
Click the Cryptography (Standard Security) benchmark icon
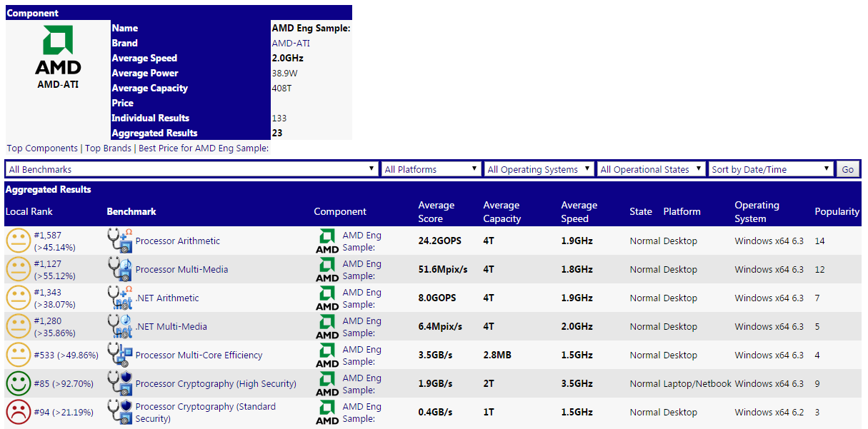coord(120,412)
